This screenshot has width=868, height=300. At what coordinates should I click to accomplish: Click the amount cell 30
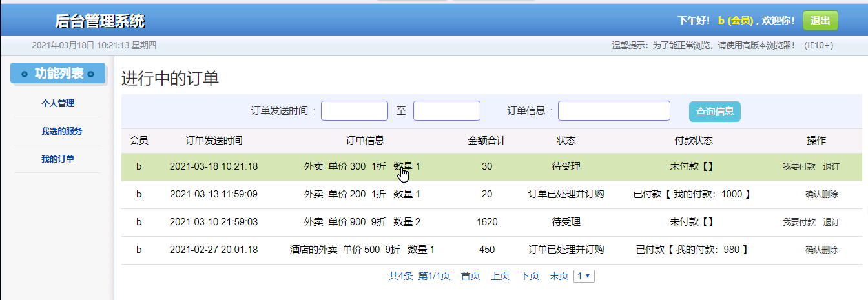[x=487, y=166]
